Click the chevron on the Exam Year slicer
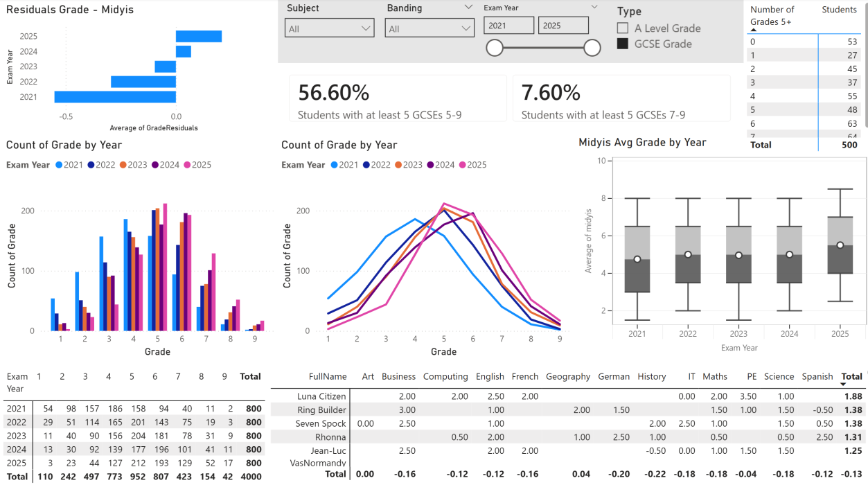Viewport: 868px width, 485px height. [594, 7]
